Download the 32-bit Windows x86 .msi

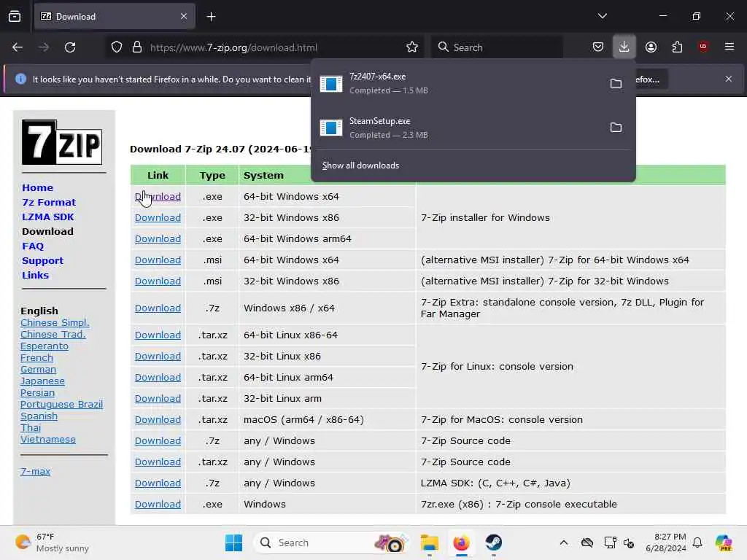click(158, 281)
